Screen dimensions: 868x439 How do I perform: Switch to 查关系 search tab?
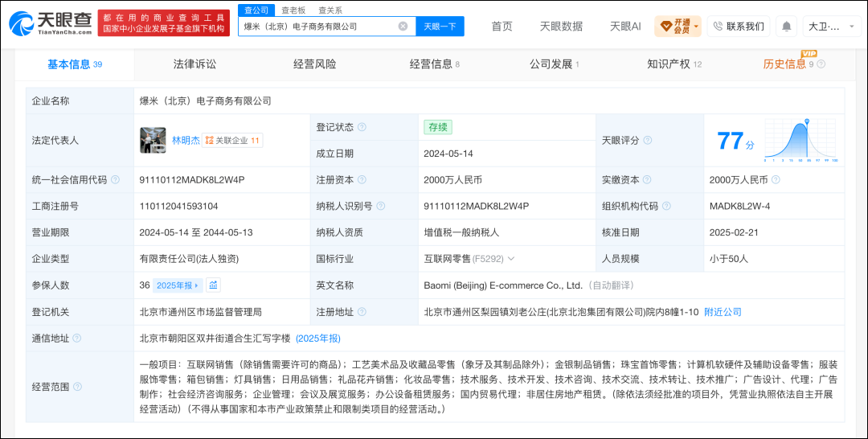click(x=330, y=10)
